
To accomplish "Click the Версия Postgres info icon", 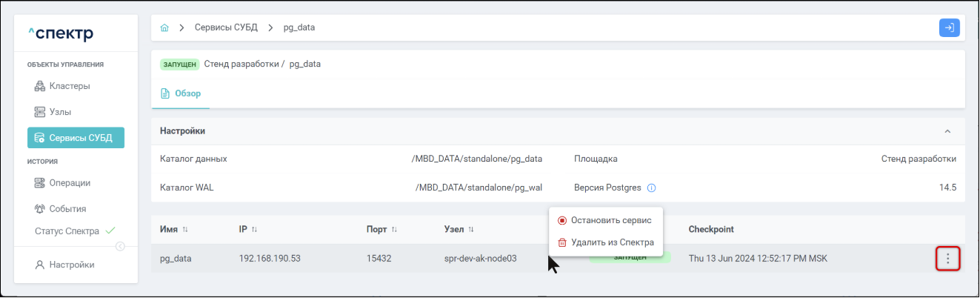I will tap(652, 188).
